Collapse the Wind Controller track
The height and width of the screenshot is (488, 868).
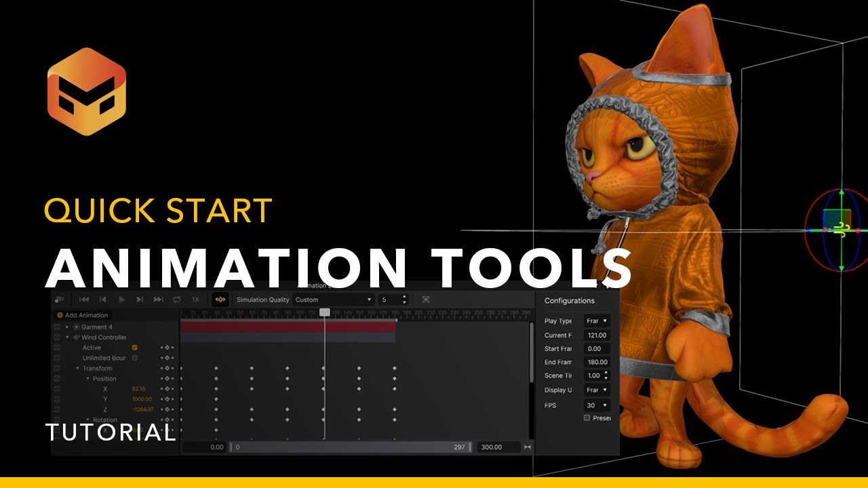(67, 338)
